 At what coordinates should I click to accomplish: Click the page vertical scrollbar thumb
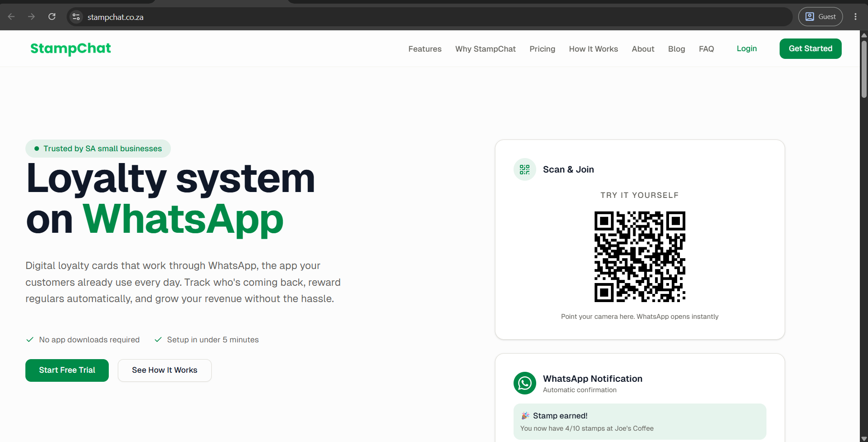864,69
